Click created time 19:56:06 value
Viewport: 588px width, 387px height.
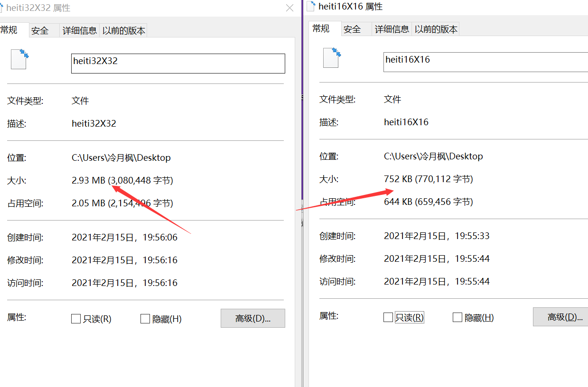pyautogui.click(x=124, y=238)
